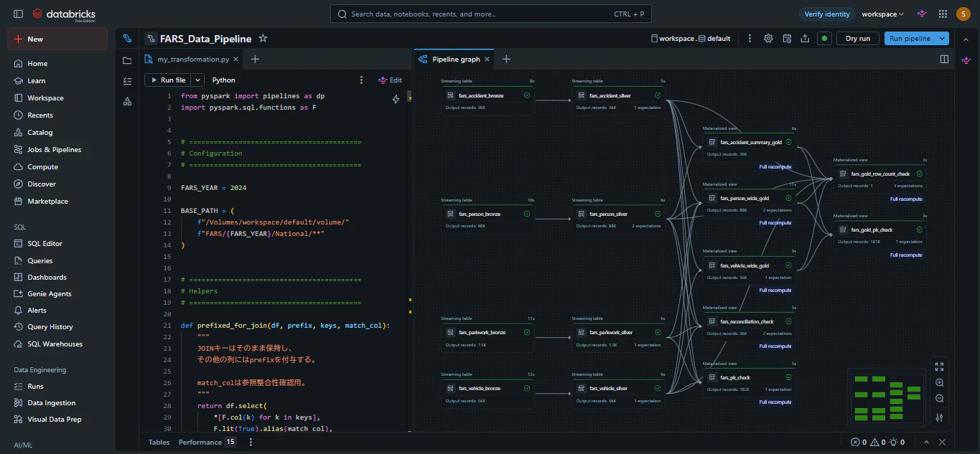Star the FARS_Data_Pipeline as favorite
980x454 pixels.
[263, 39]
